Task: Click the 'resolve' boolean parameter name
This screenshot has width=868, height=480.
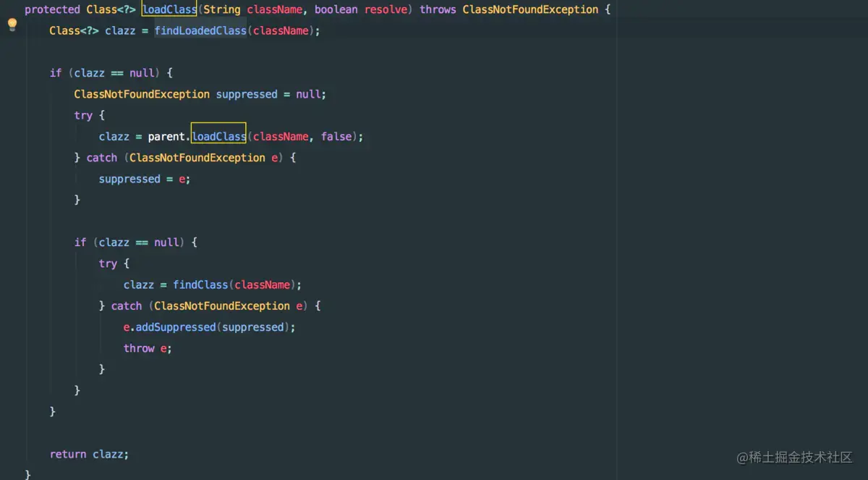Action: click(x=386, y=9)
